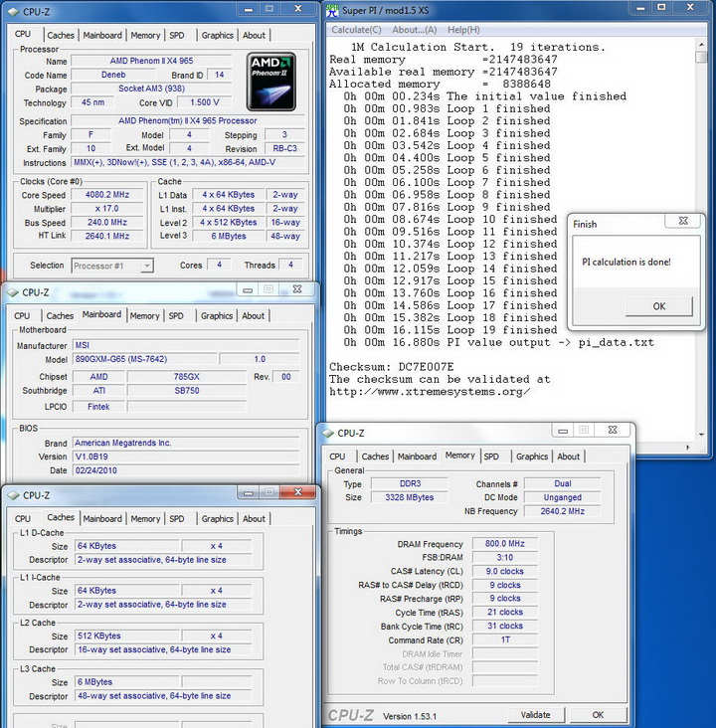Switch to SPD tab in the Motherboard CPU-Z window
The width and height of the screenshot is (716, 728).
pos(176,315)
